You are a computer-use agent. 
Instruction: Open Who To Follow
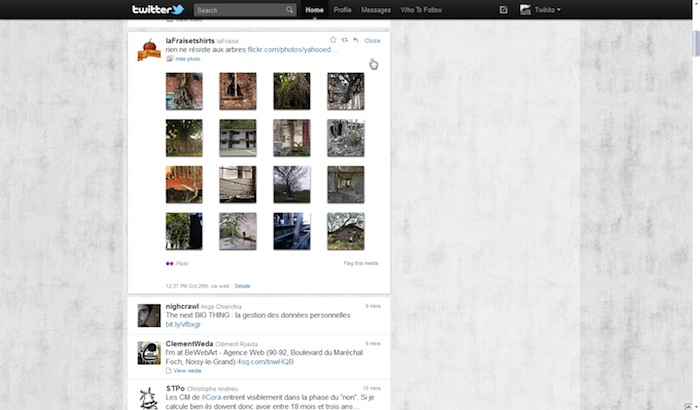[x=419, y=10]
